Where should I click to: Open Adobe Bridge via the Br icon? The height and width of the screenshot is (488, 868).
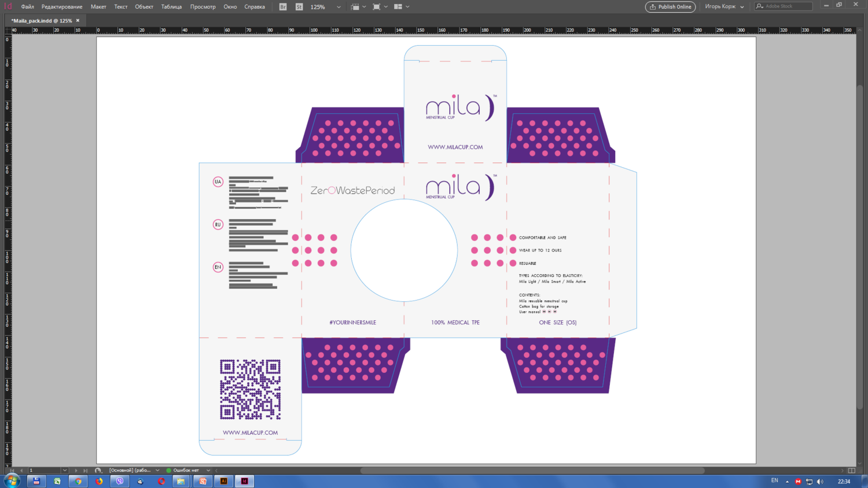pyautogui.click(x=283, y=7)
